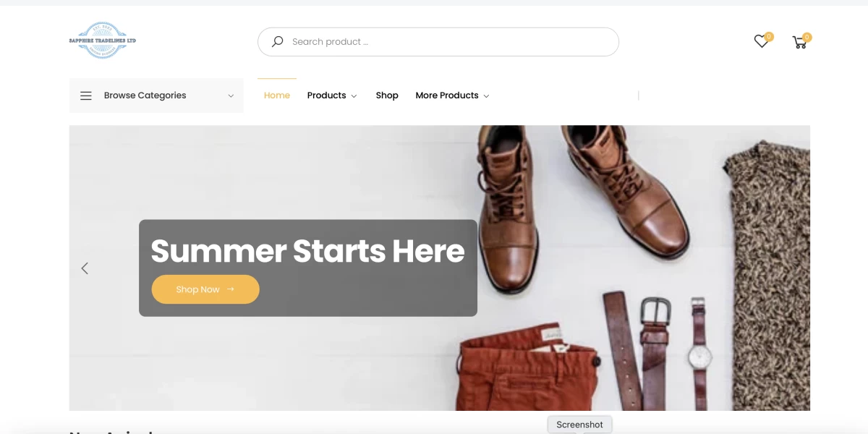Open the shopping cart icon
The height and width of the screenshot is (434, 868).
799,43
